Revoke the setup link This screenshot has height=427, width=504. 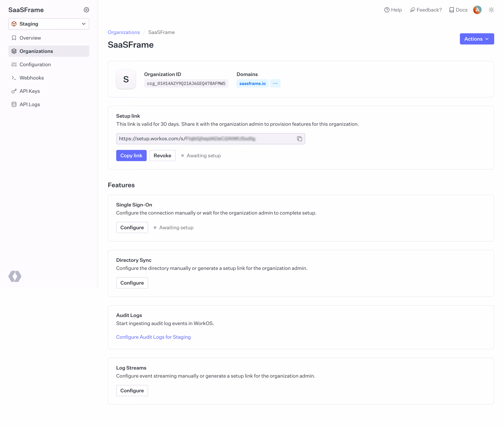[163, 156]
